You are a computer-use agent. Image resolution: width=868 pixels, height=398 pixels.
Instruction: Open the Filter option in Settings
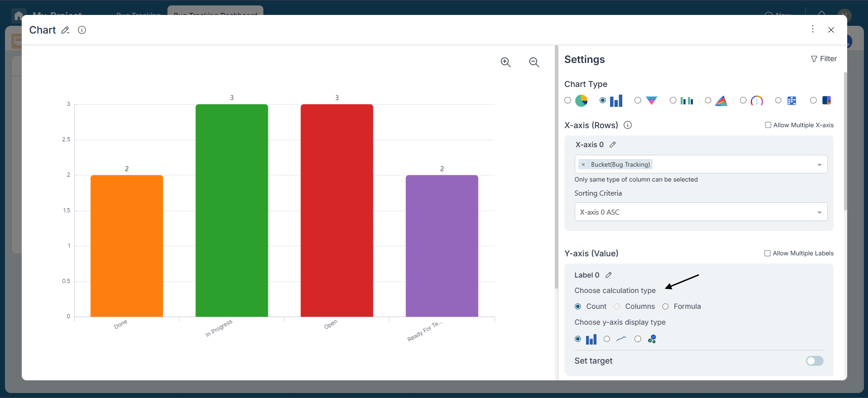[x=824, y=59]
